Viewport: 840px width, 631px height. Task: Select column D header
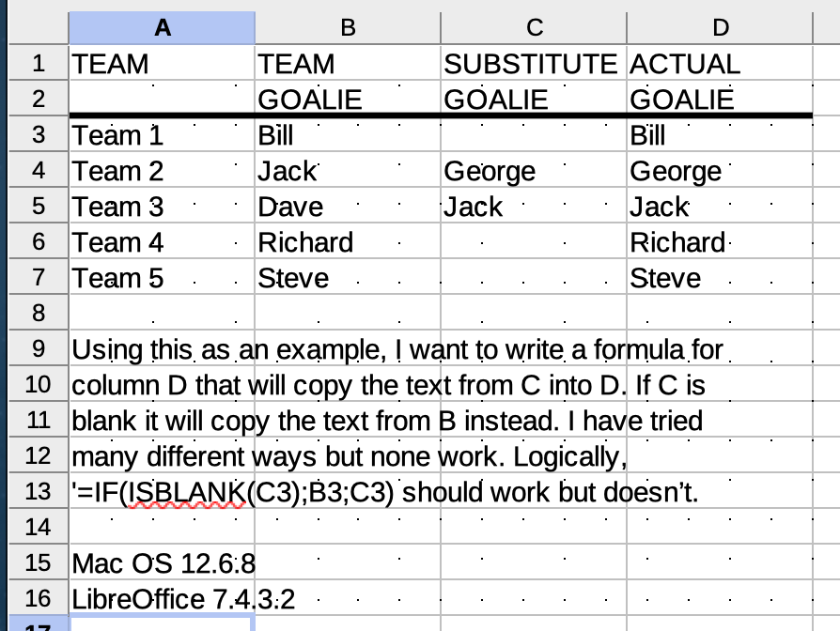pos(720,28)
